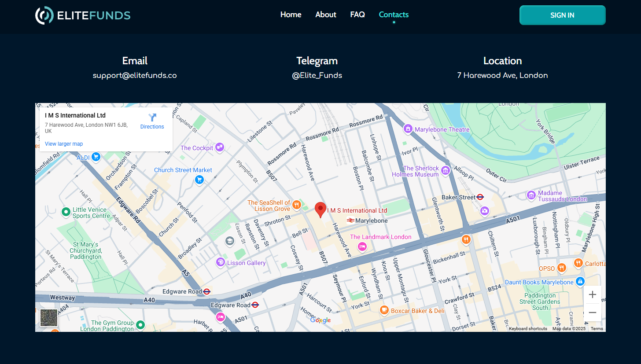Zoom out on the map
The height and width of the screenshot is (364, 641).
pos(593,313)
